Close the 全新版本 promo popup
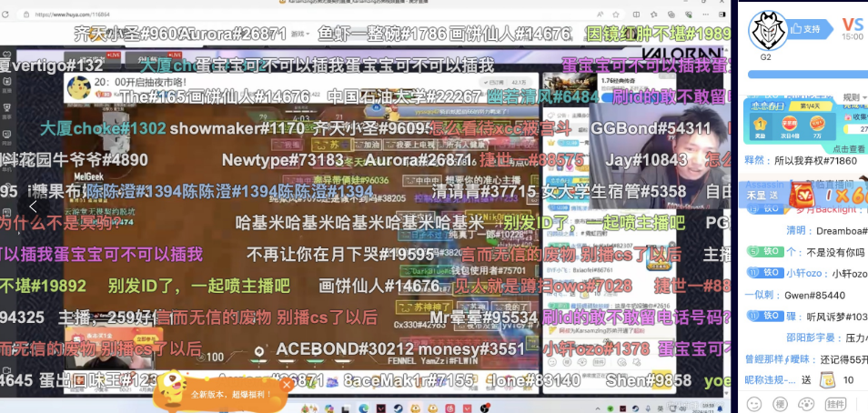Viewport: 868px width, 413px height. [287, 385]
